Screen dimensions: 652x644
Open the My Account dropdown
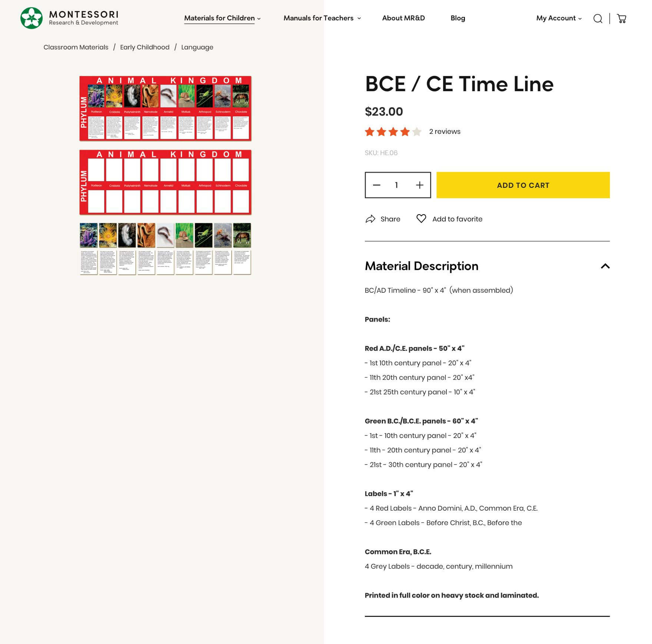click(x=559, y=18)
